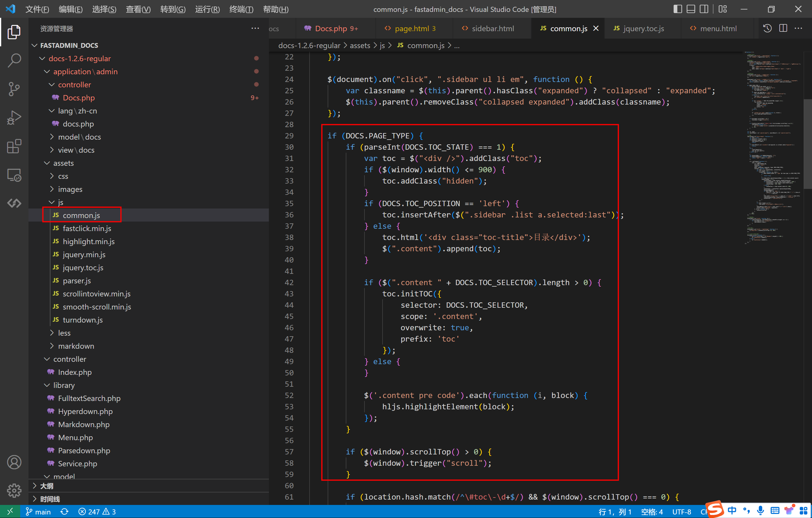This screenshot has width=812, height=518.
Task: Click docs-1.2.6-regular in the breadcrumb
Action: [309, 45]
